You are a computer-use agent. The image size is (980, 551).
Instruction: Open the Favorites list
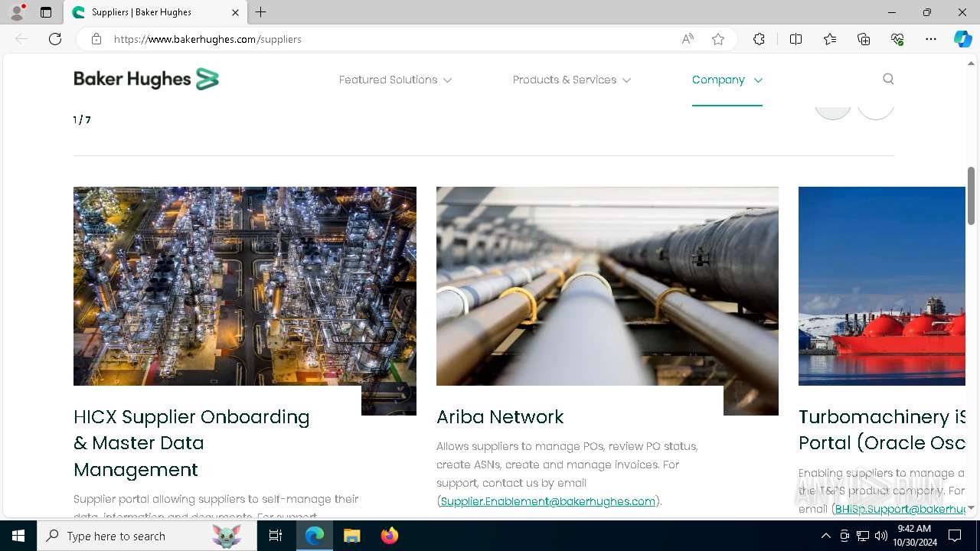point(830,39)
